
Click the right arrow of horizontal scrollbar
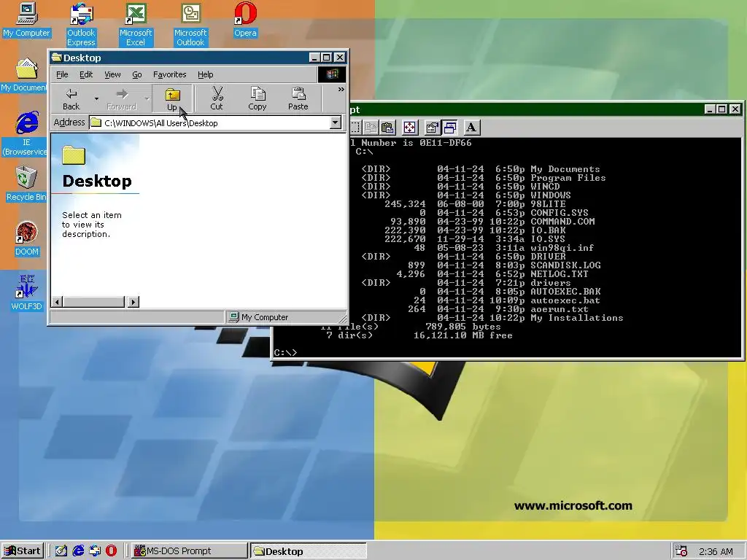[133, 301]
